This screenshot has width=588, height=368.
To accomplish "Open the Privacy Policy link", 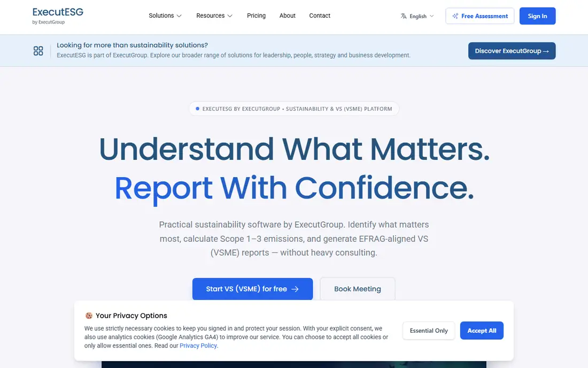I will click(198, 346).
